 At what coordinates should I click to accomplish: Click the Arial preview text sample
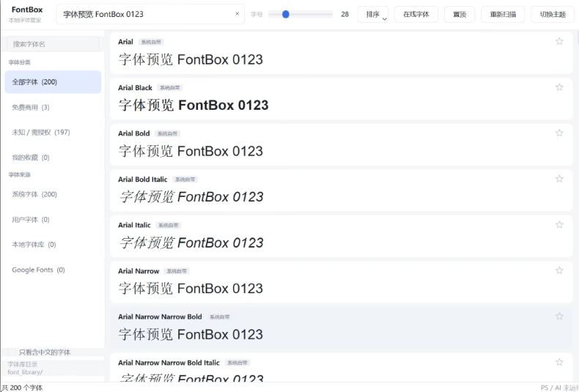191,59
